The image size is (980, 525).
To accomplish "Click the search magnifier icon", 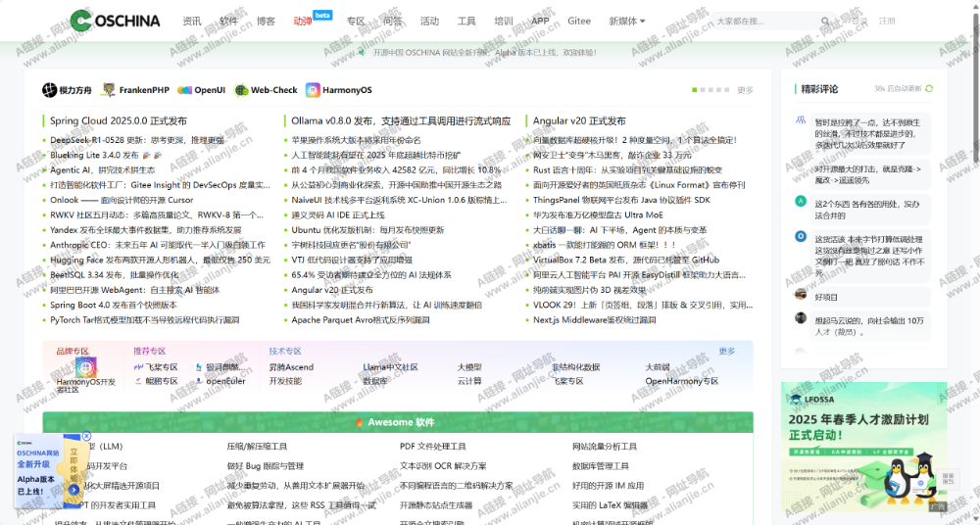I will [825, 22].
